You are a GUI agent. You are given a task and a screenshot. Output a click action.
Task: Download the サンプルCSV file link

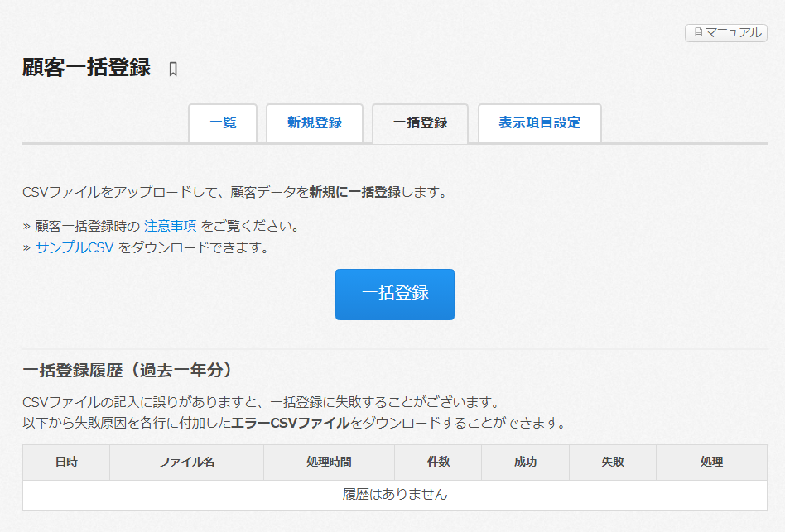(x=75, y=247)
